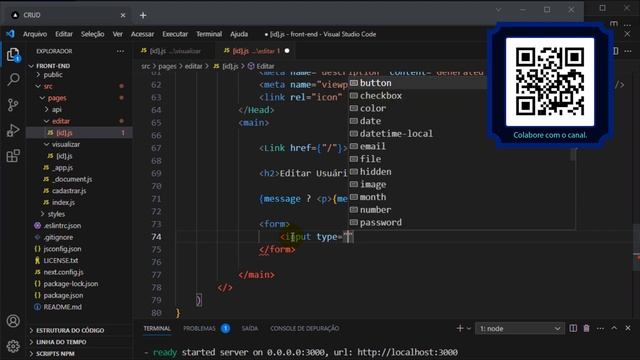Open the Explorer view in activity bar
Screen dimensions: 640x360
13,55
